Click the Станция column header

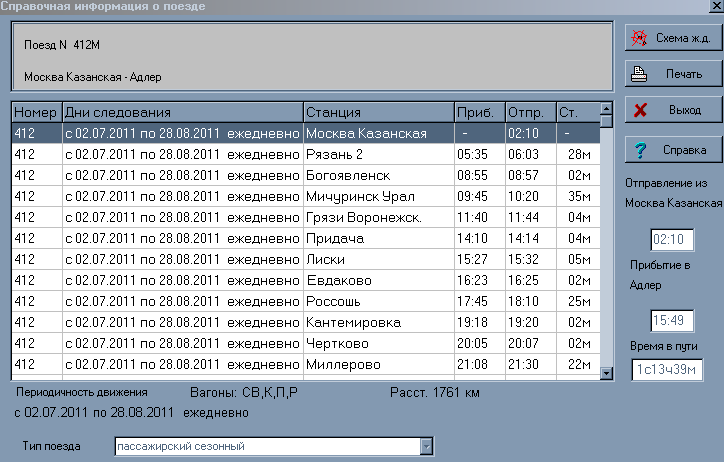(379, 112)
